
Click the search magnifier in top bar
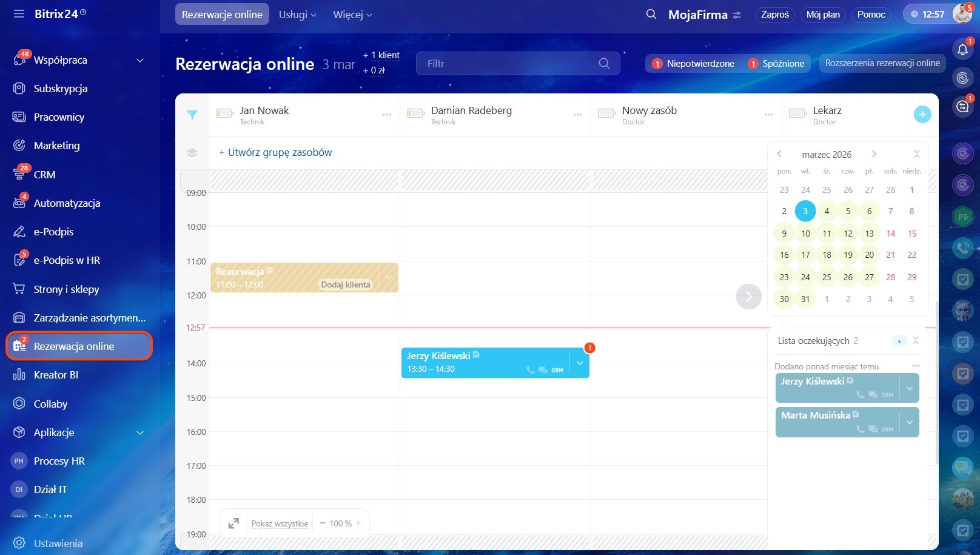[x=651, y=15]
